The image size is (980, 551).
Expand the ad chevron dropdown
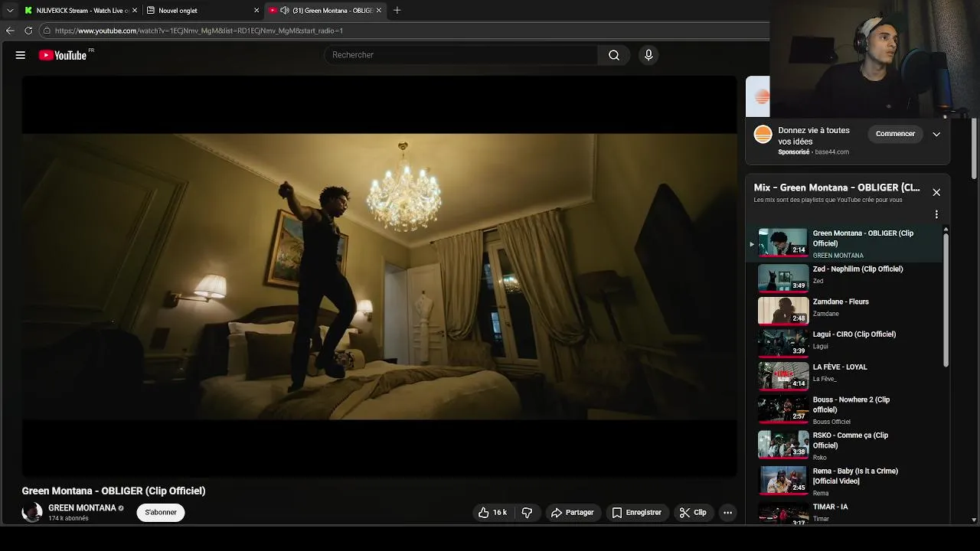pyautogui.click(x=936, y=134)
